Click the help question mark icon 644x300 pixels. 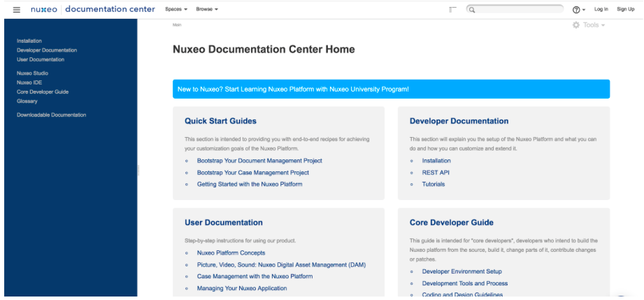coord(576,10)
